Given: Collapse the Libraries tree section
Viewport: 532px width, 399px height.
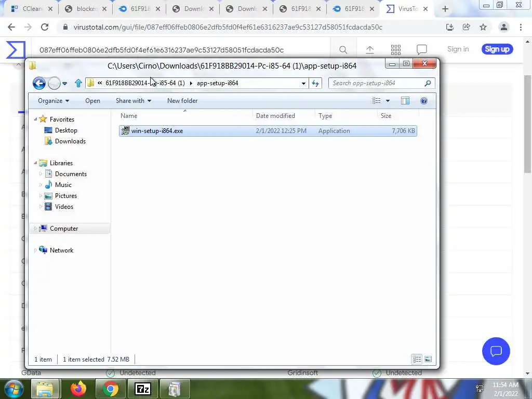Looking at the screenshot, I should coord(36,163).
